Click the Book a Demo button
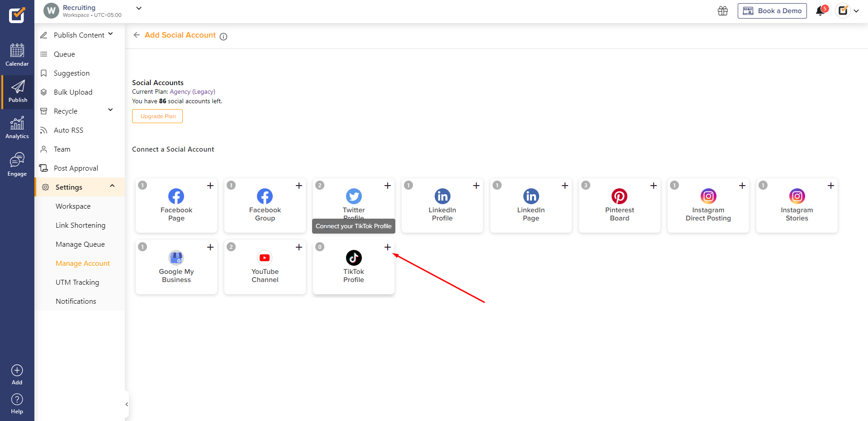 click(772, 11)
